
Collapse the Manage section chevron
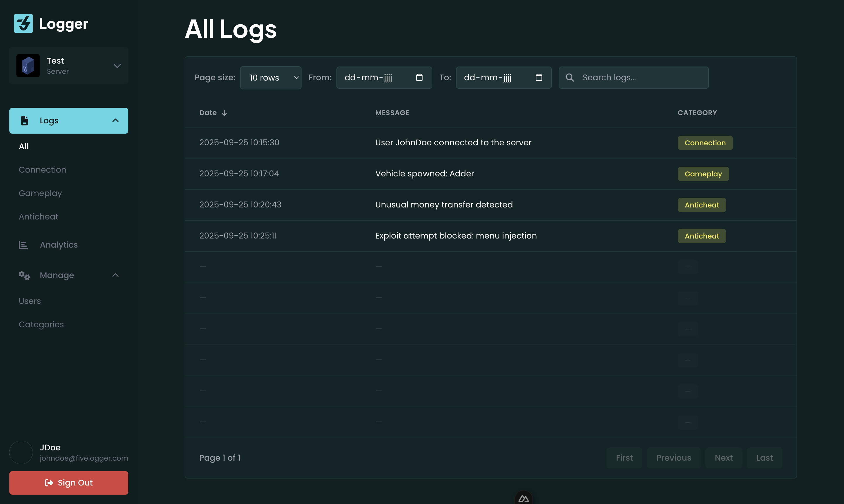click(115, 275)
